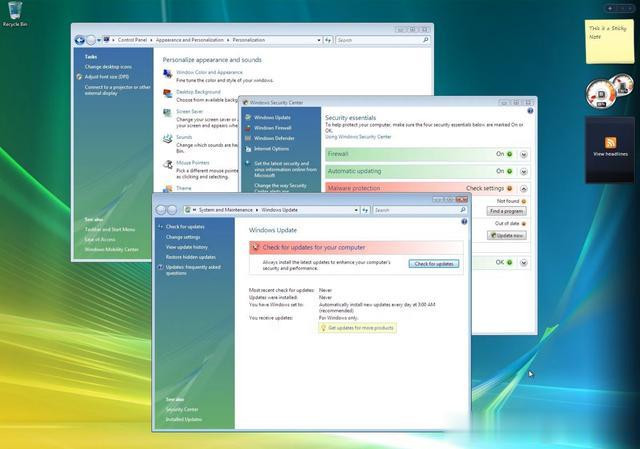Image resolution: width=640 pixels, height=449 pixels.
Task: Open Windows Mobility Center link
Action: [x=111, y=249]
